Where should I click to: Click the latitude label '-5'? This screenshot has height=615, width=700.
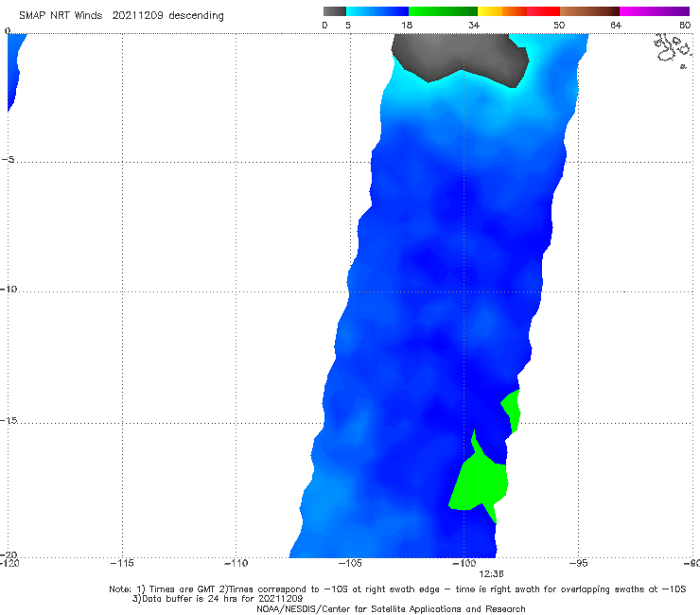pos(8,160)
